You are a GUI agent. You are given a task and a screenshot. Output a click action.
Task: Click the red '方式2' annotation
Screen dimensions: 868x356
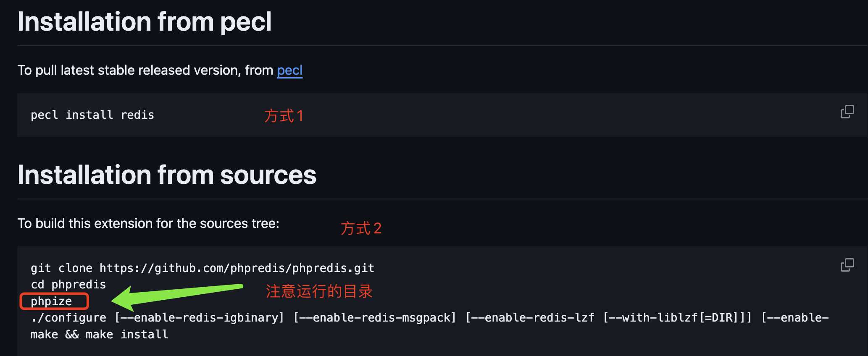pyautogui.click(x=361, y=228)
